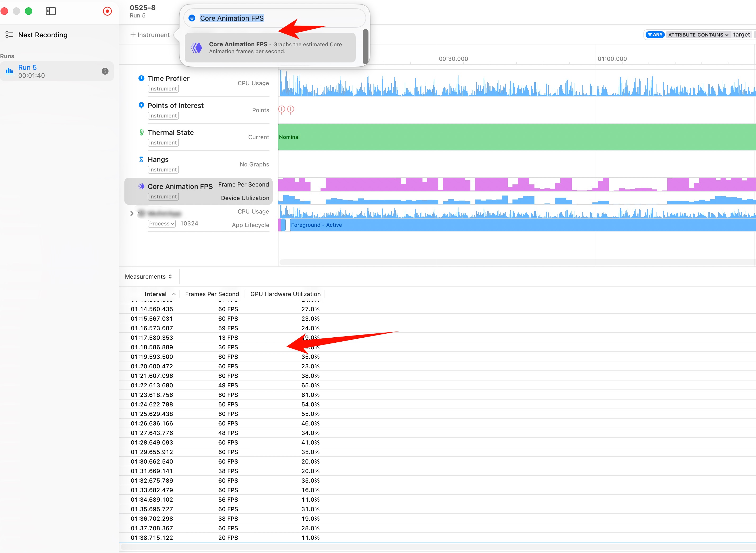Click the 59 FPS cell
The height and width of the screenshot is (553, 756).
228,328
